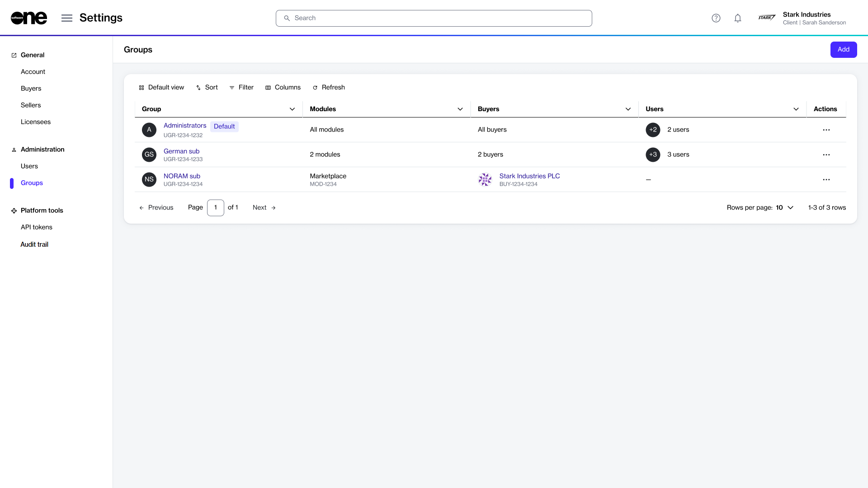Open actions menu for NORAM sub group
This screenshot has height=488, width=868.
826,180
